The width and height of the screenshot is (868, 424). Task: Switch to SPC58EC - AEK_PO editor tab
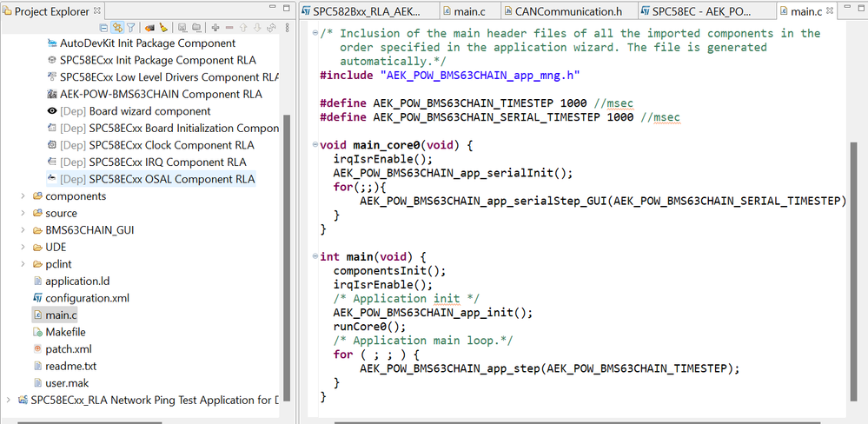(x=708, y=11)
